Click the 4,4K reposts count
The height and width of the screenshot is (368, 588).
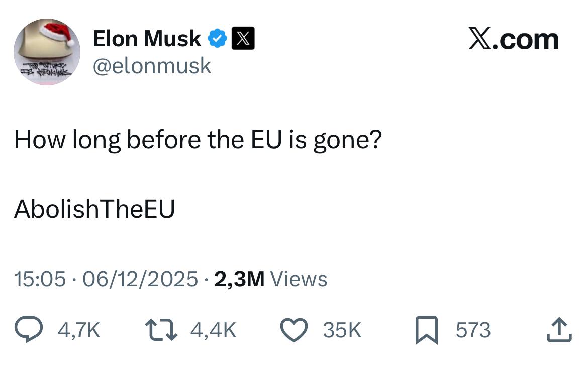pos(213,330)
